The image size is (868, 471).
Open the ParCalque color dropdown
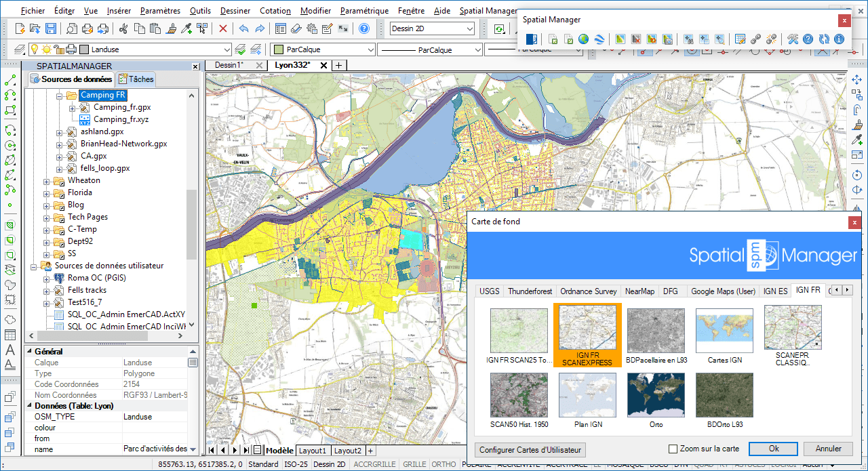click(x=370, y=49)
